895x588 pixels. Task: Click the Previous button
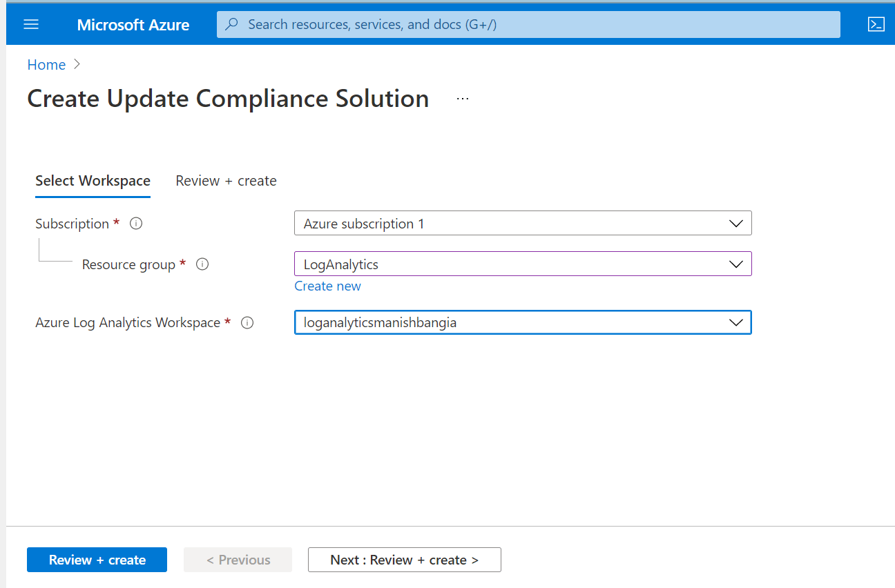click(x=238, y=560)
